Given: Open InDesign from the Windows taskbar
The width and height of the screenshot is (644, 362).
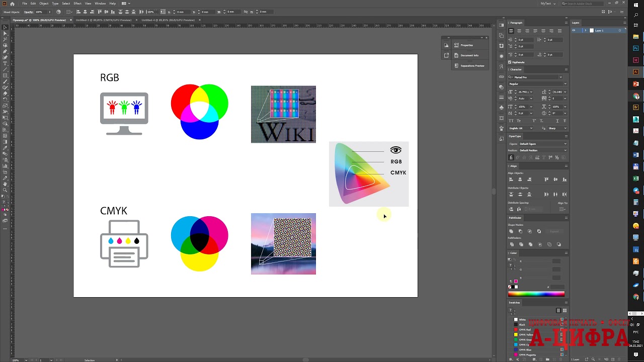Looking at the screenshot, I should coord(636,60).
